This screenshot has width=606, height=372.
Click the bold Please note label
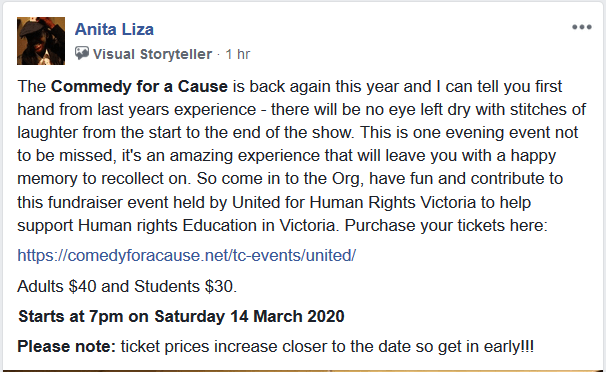pos(66,347)
